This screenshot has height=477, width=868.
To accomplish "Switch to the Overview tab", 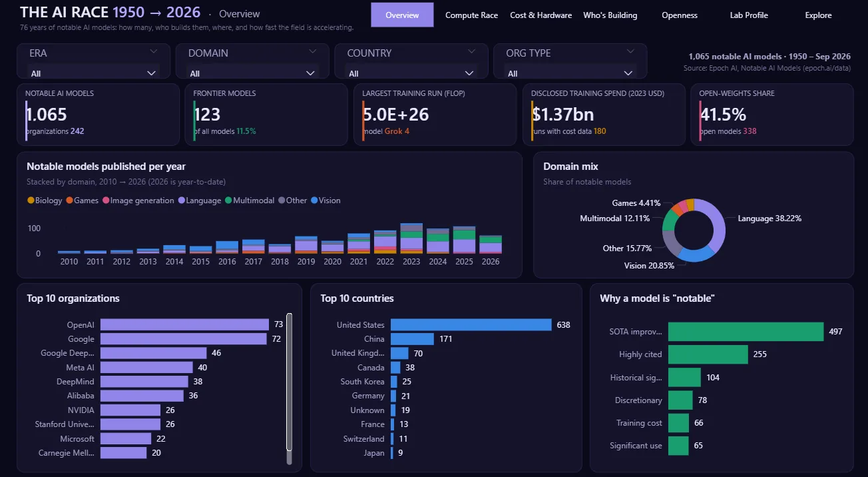I will click(402, 15).
